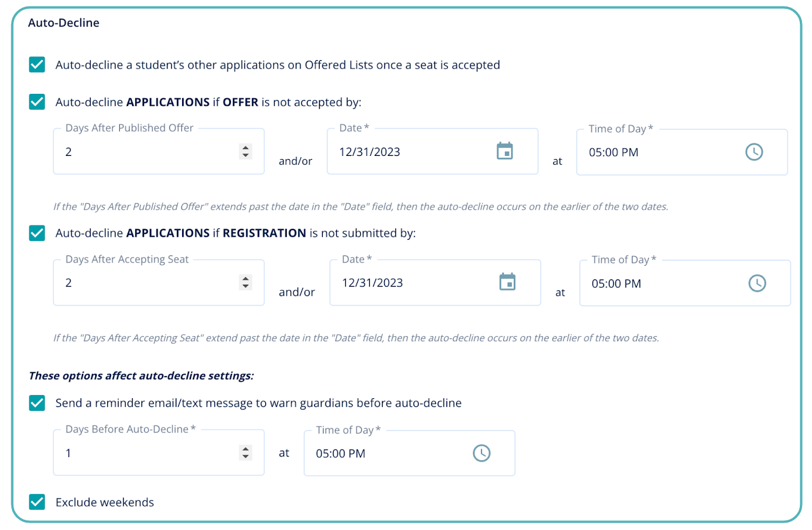Disable reminder email/text message checkbox
812x530 pixels.
click(37, 403)
